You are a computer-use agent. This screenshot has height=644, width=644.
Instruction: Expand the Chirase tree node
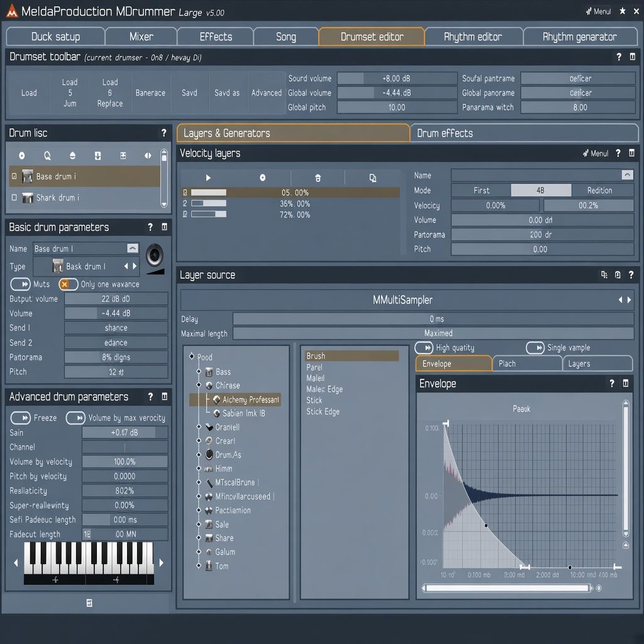pyautogui.click(x=199, y=386)
